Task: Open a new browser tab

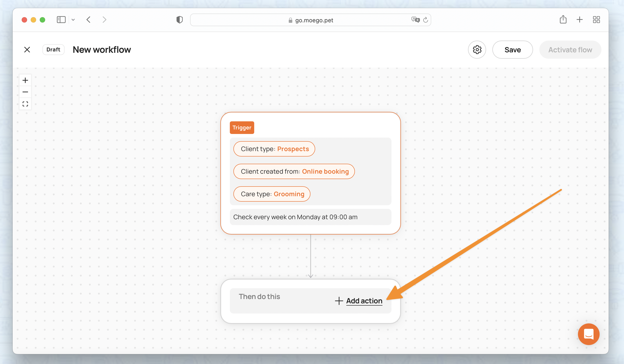Action: pos(580,20)
